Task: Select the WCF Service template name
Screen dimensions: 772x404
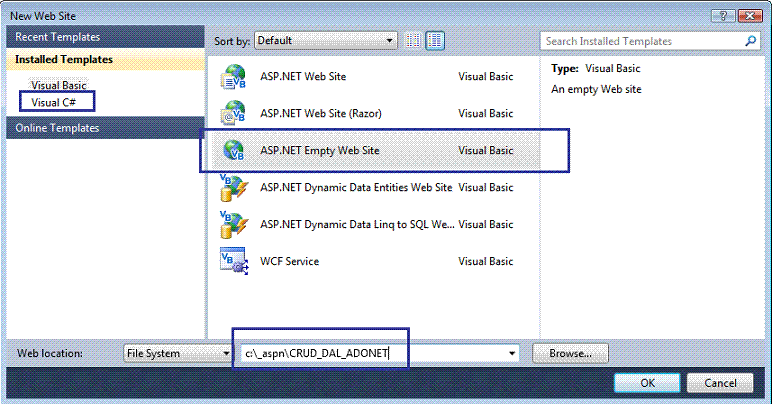Action: pos(290,261)
